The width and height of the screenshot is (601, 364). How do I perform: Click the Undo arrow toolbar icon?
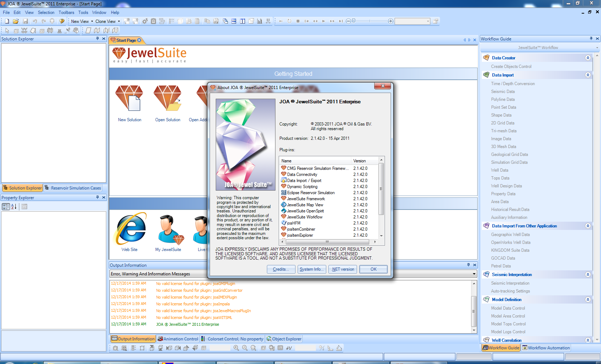coord(35,21)
